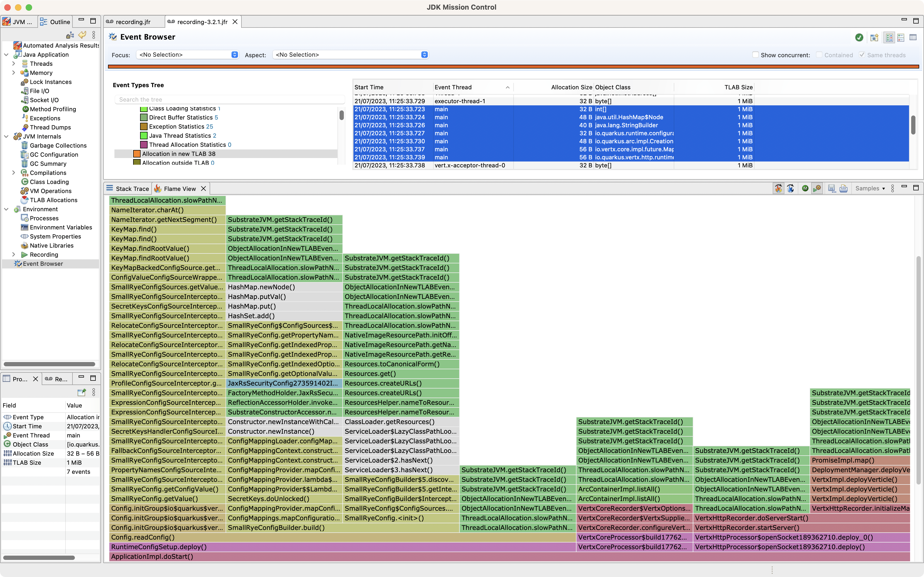
Task: Sort by Allocation Size column header
Action: pos(553,87)
